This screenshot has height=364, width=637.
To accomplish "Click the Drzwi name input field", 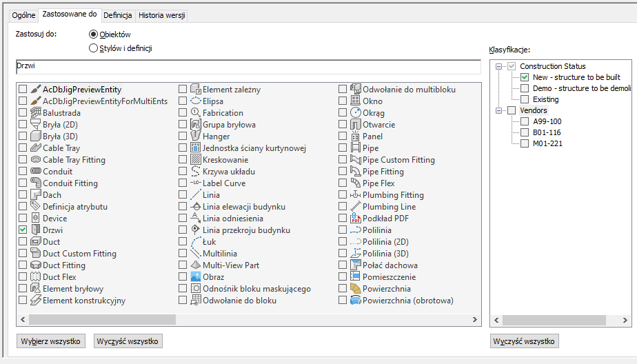I will 248,66.
